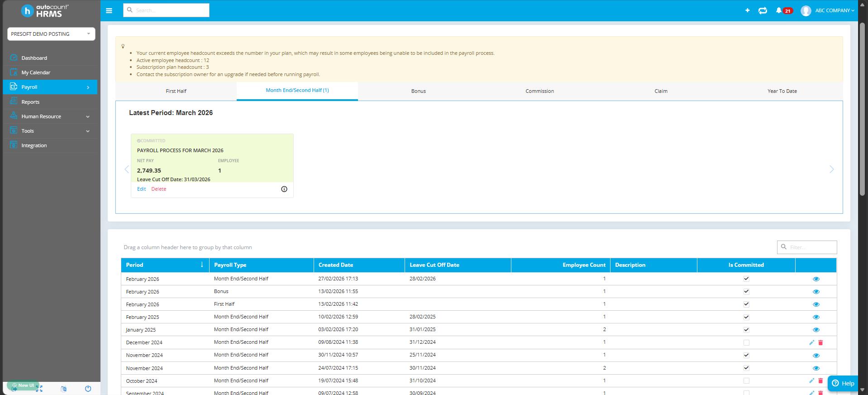This screenshot has width=868, height=395.
Task: Open My Calendar from sidebar
Action: coord(50,72)
